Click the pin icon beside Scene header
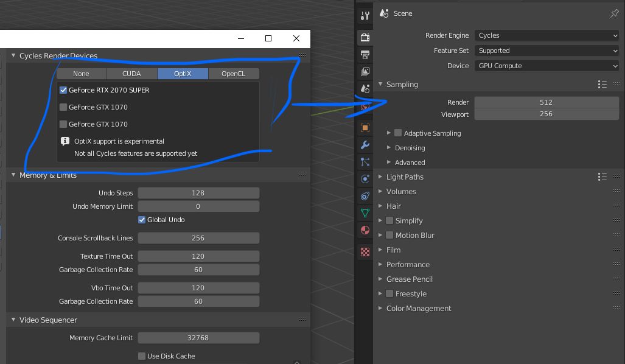625x364 pixels. click(614, 13)
